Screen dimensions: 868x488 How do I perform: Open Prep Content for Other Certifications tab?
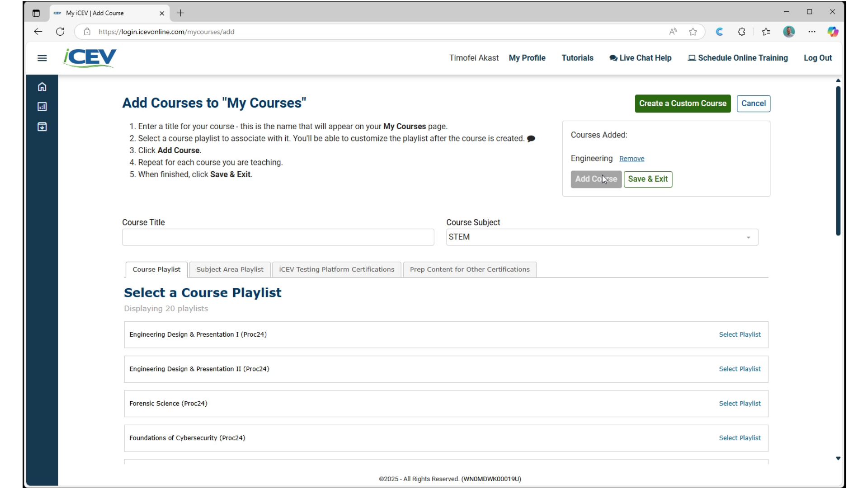470,270
